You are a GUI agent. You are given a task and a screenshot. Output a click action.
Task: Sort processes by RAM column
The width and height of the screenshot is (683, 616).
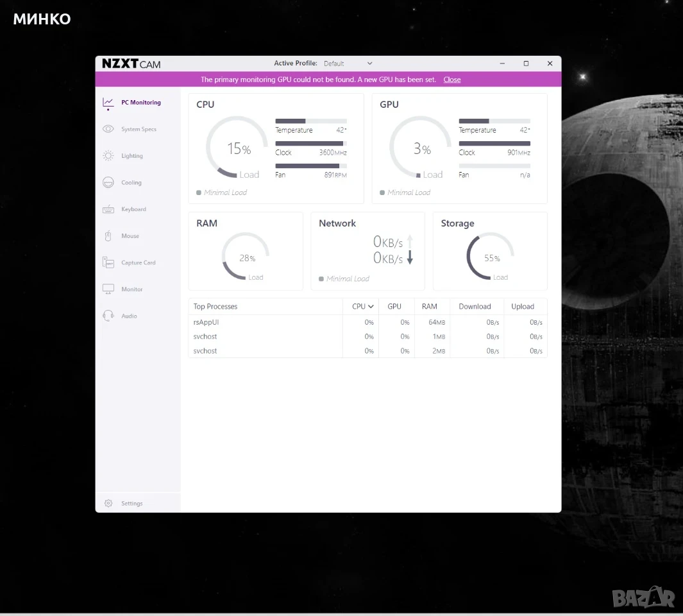coord(429,307)
